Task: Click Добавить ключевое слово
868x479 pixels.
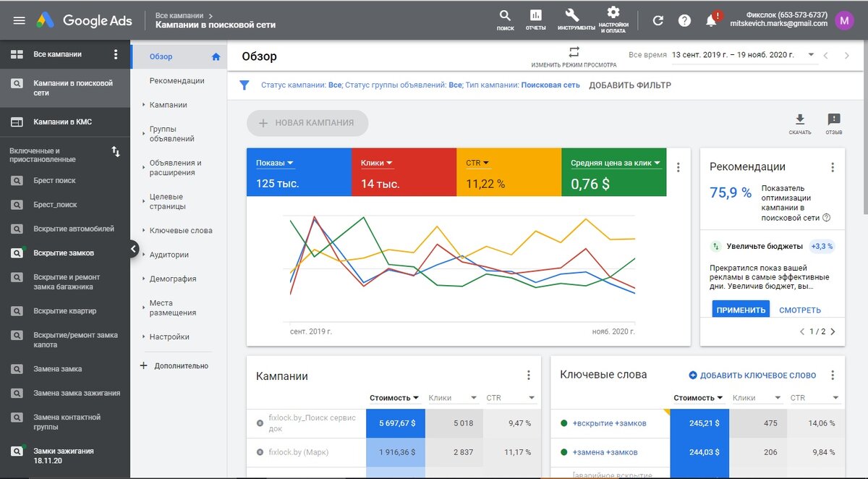Action: point(752,375)
